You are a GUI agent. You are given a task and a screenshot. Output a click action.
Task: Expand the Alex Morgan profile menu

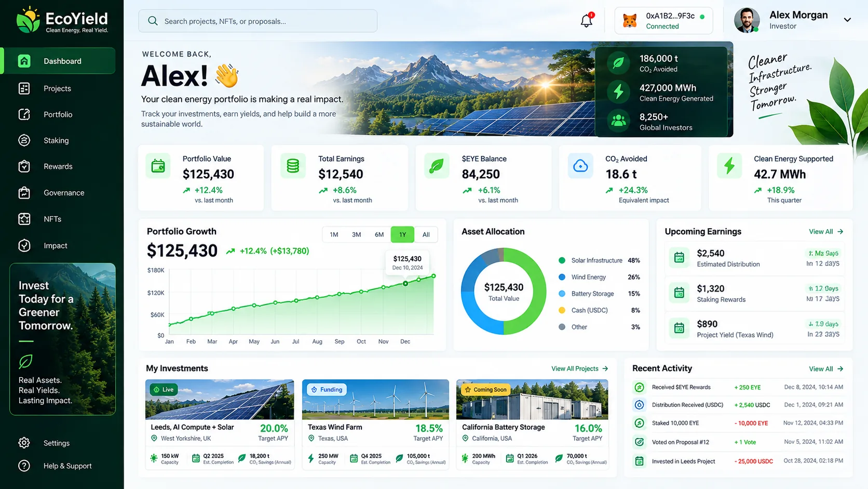point(847,20)
